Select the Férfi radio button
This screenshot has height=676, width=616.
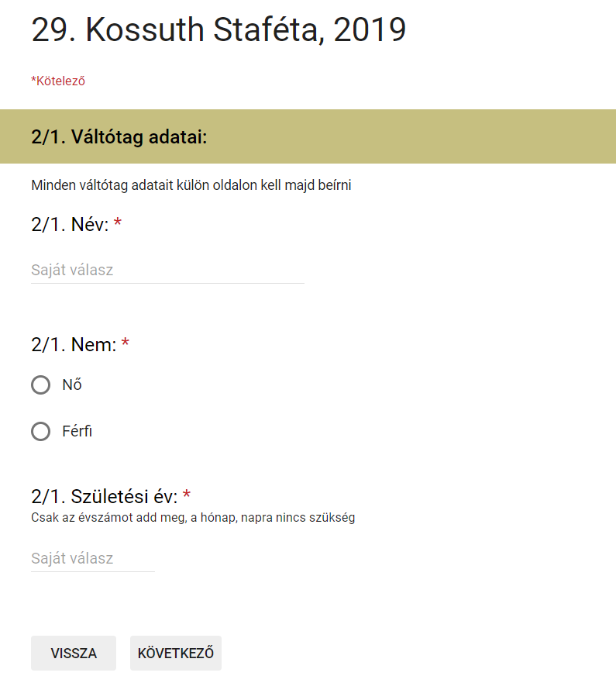tap(40, 431)
